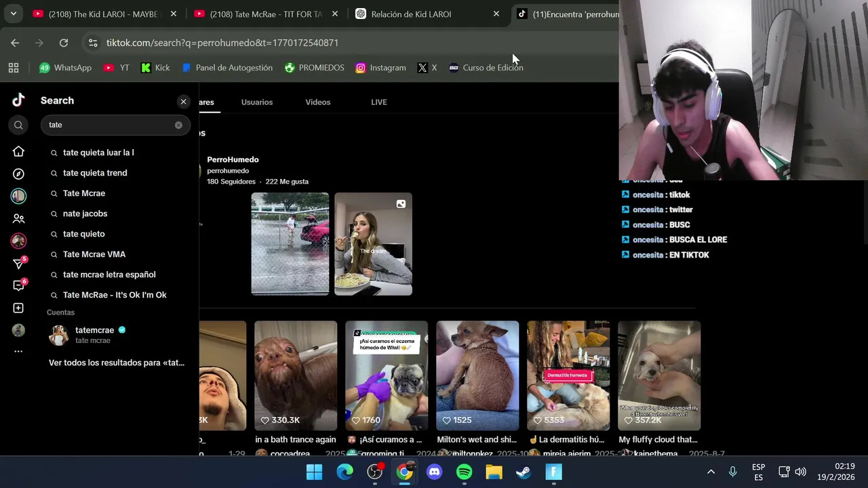
Task: Open the Chrome apps grid icon on the bookmarks bar
Action: pos(14,68)
